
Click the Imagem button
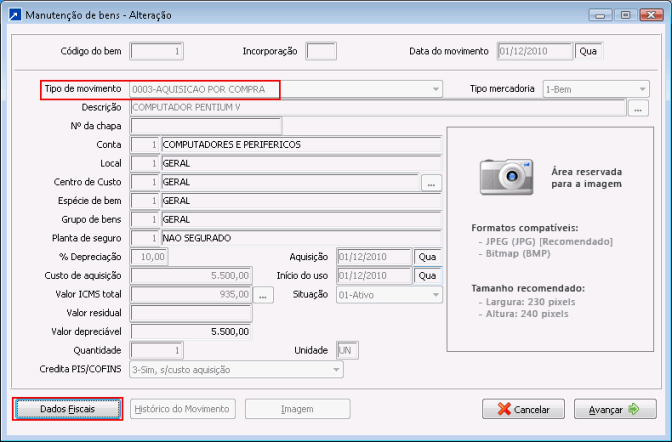297,409
